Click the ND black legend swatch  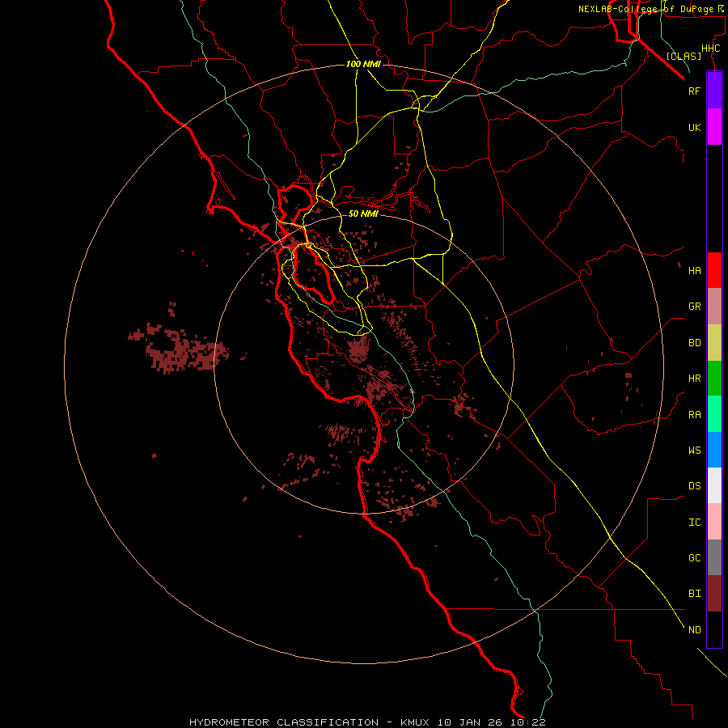pos(714,629)
